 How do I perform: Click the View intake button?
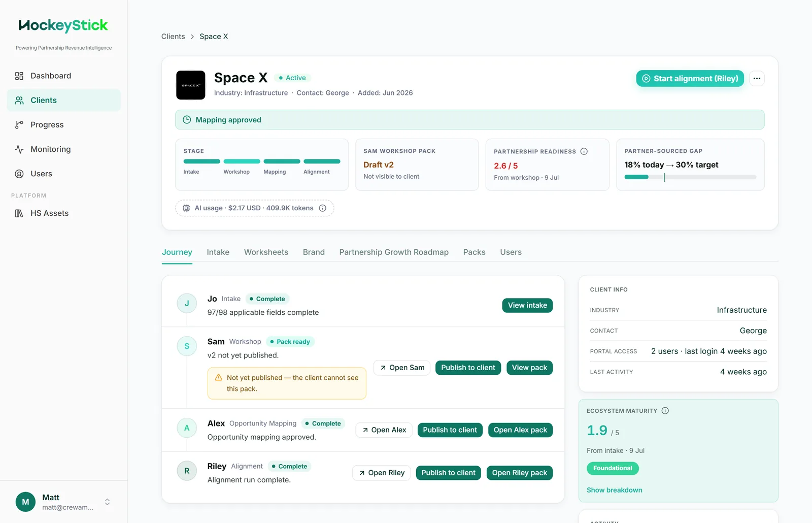pyautogui.click(x=527, y=305)
